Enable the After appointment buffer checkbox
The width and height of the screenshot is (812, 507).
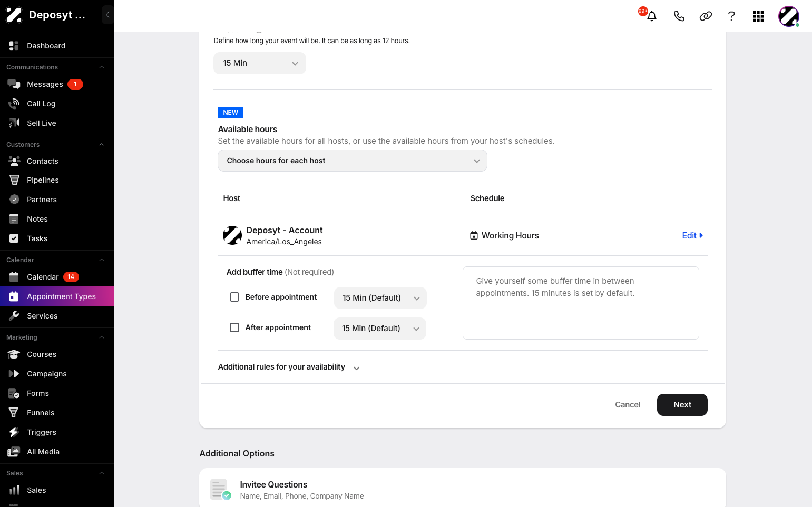pyautogui.click(x=234, y=327)
